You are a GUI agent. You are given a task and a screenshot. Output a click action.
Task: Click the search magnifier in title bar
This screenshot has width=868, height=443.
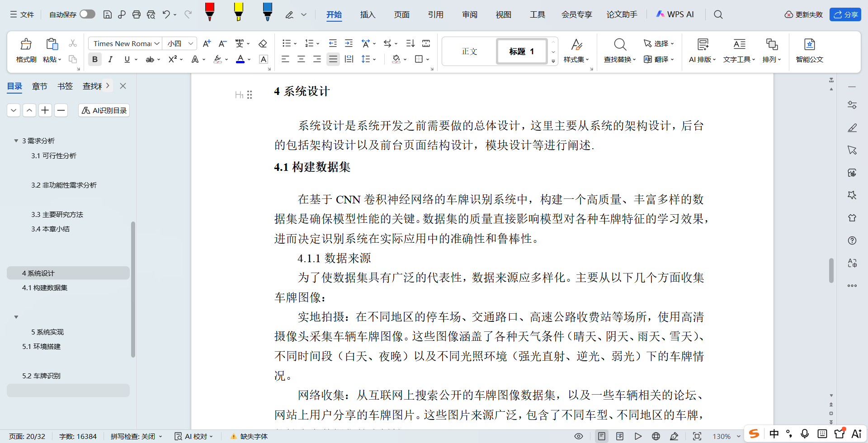pos(718,14)
